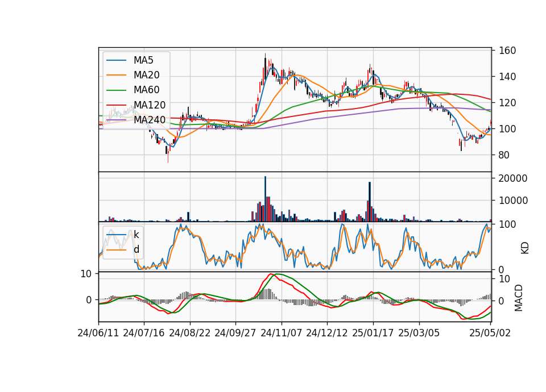This screenshot has height=392, width=546.
Task: Click the blue MA5 legend line sample
Action: [116, 60]
